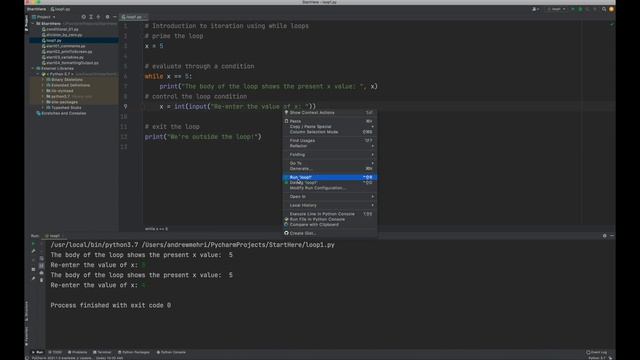This screenshot has width=640, height=360.
Task: Click the Project vertical tool window tab
Action: (27, 23)
